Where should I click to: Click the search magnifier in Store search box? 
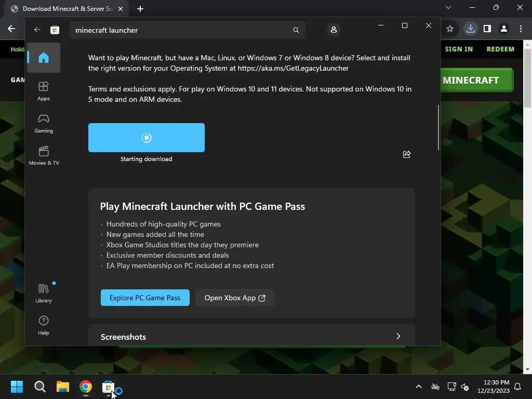pos(296,30)
